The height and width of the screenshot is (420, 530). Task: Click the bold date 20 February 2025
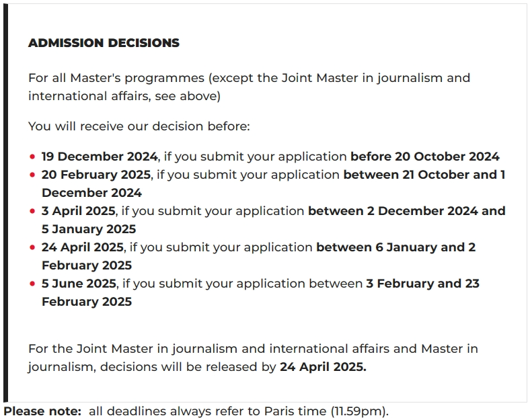pyautogui.click(x=96, y=175)
